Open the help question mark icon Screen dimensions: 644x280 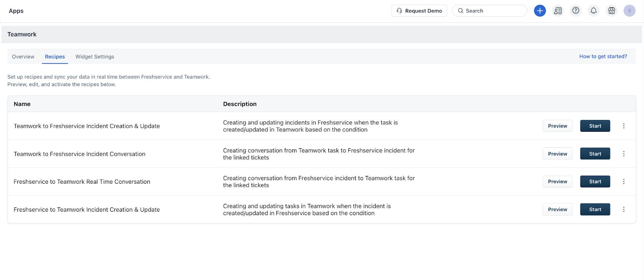pyautogui.click(x=576, y=11)
